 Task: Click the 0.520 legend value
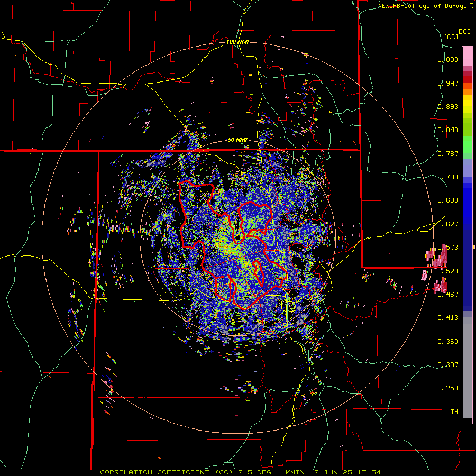click(x=448, y=271)
